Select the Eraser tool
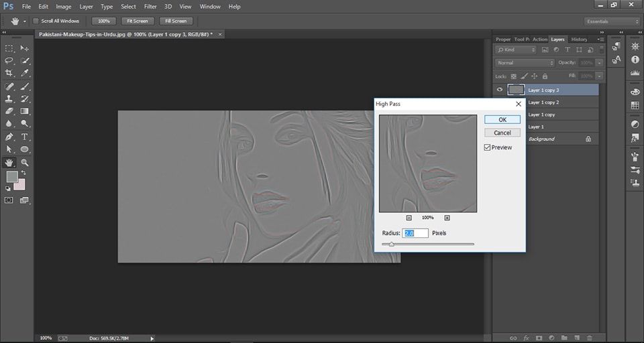The width and height of the screenshot is (644, 343). pos(9,111)
